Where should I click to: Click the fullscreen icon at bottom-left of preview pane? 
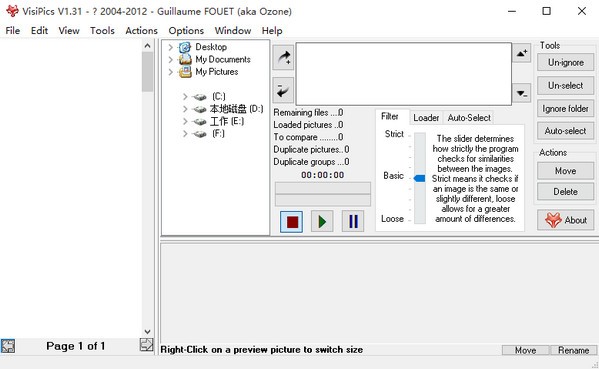click(x=8, y=346)
